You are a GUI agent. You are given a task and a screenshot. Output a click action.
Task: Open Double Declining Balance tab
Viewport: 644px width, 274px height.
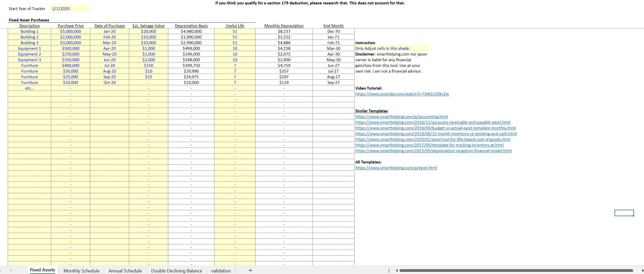(x=177, y=271)
